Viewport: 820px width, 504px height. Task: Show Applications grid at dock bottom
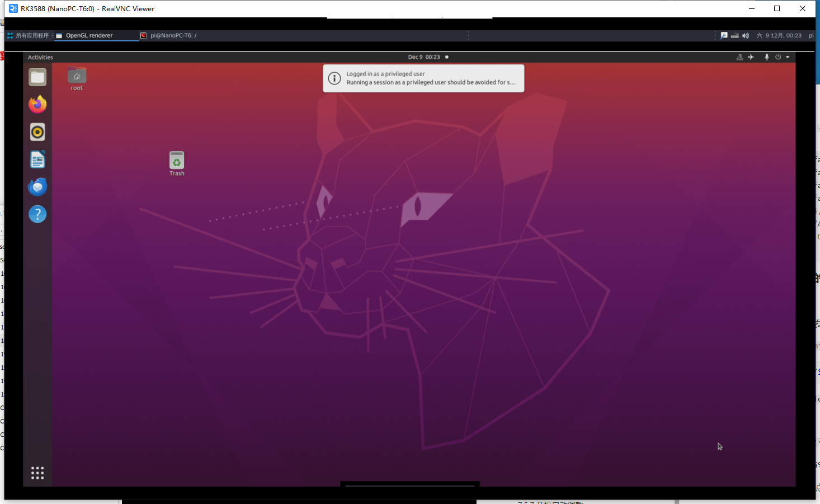coord(37,473)
